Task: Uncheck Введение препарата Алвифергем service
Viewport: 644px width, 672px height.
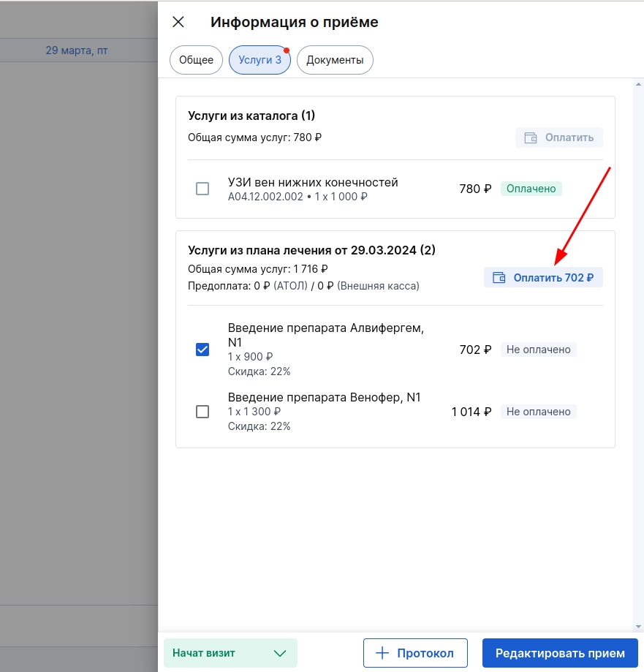Action: (202, 350)
